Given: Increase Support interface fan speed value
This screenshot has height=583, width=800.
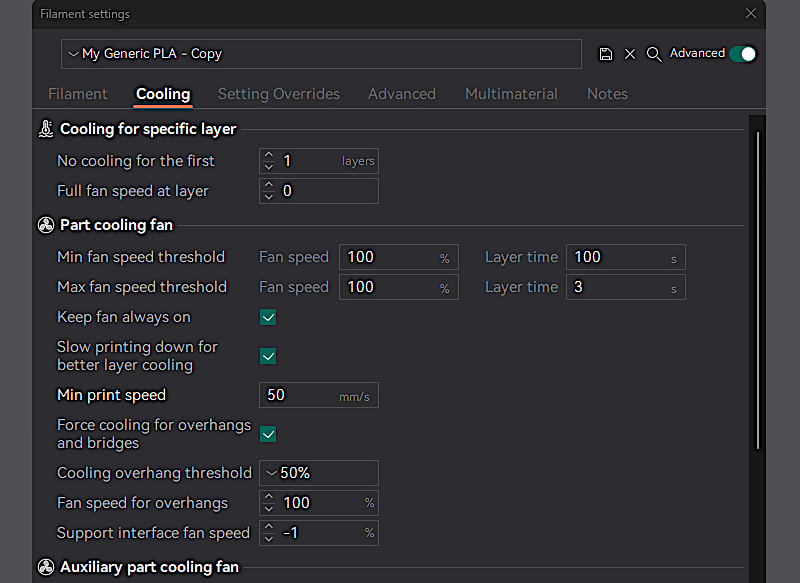Looking at the screenshot, I should pos(269,527).
